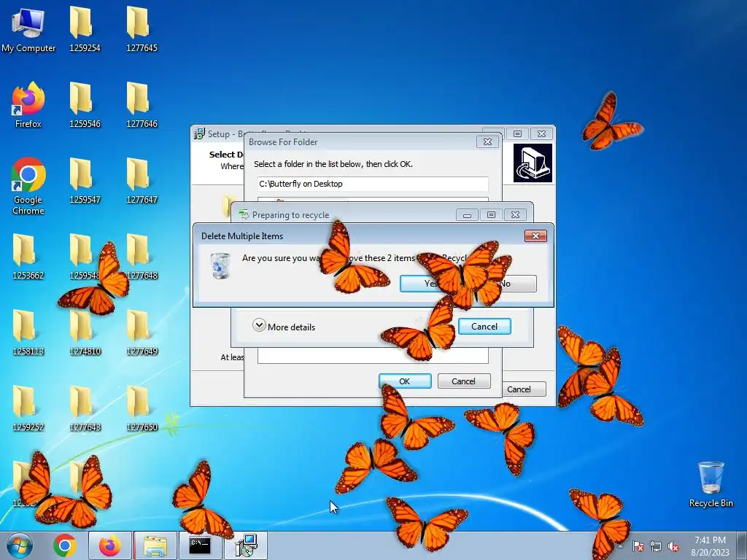The height and width of the screenshot is (560, 747).
Task: Select folder 1259546 on the desktop
Action: (85, 105)
